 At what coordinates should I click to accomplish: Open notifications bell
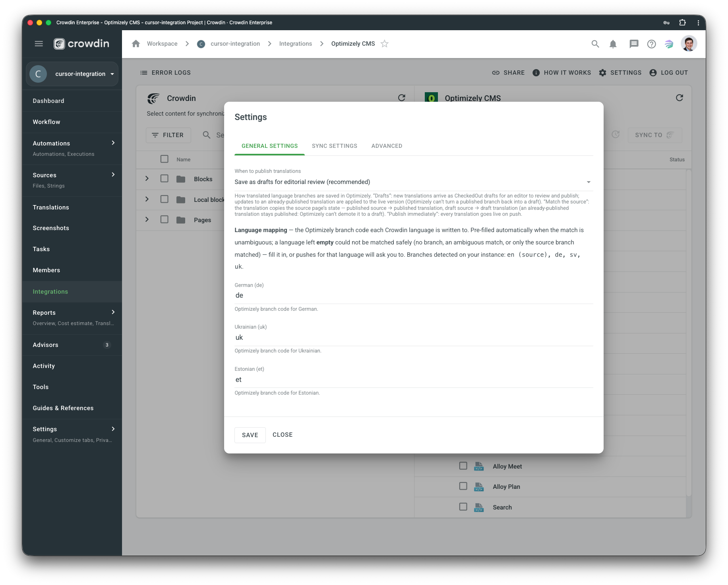pos(613,44)
